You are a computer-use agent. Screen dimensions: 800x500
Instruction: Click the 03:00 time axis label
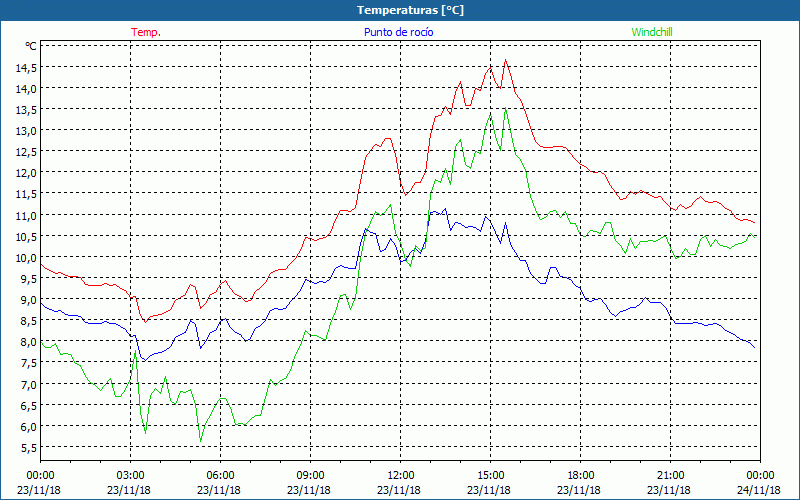coord(130,475)
